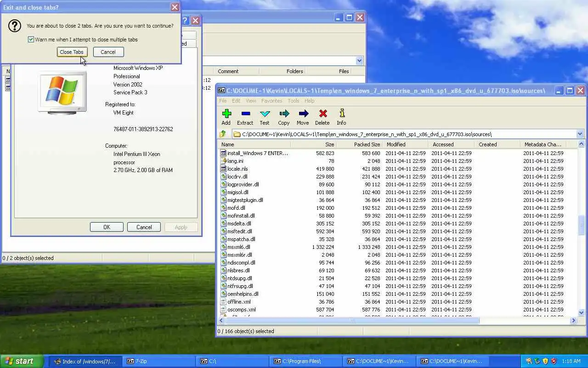Select the oemhelpins.dll row
This screenshot has width=588, height=368.
(x=398, y=294)
